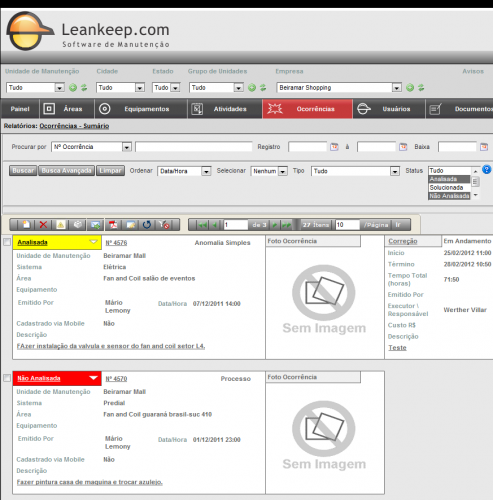Image resolution: width=493 pixels, height=500 pixels.
Task: Click the search text input field
Action: pyautogui.click(x=194, y=147)
